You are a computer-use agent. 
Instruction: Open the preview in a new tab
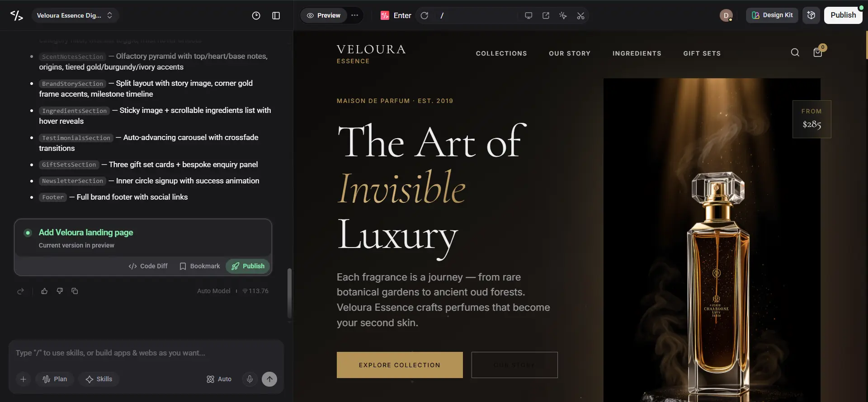(546, 15)
